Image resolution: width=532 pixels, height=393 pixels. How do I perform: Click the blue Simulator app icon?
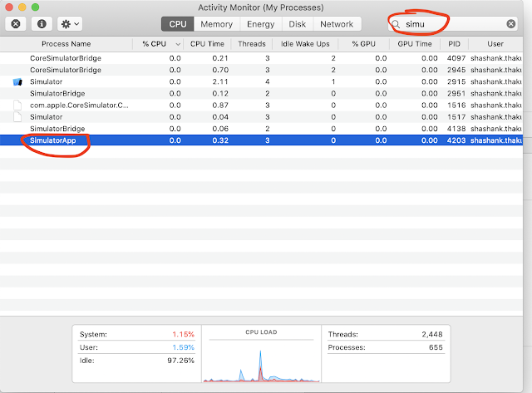coord(17,81)
